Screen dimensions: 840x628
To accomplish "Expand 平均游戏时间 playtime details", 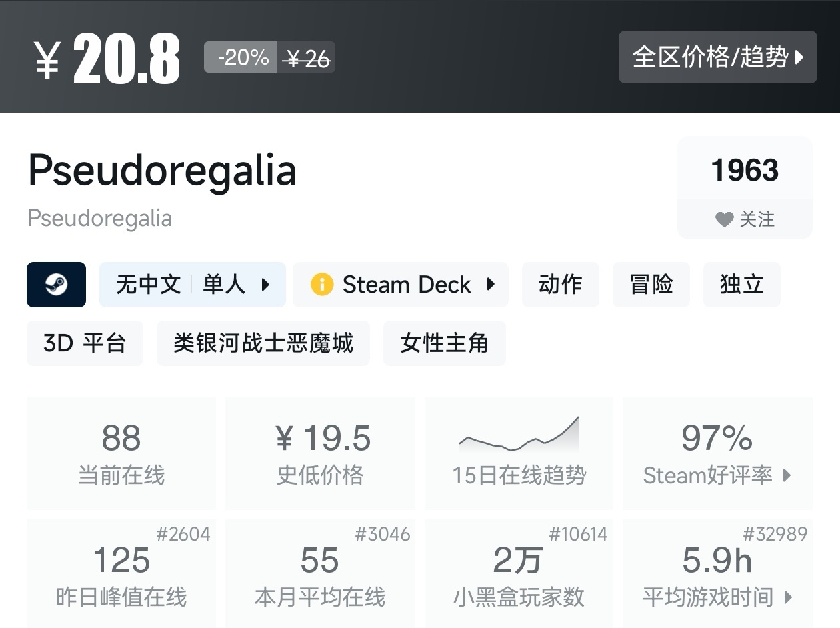I will click(x=788, y=597).
